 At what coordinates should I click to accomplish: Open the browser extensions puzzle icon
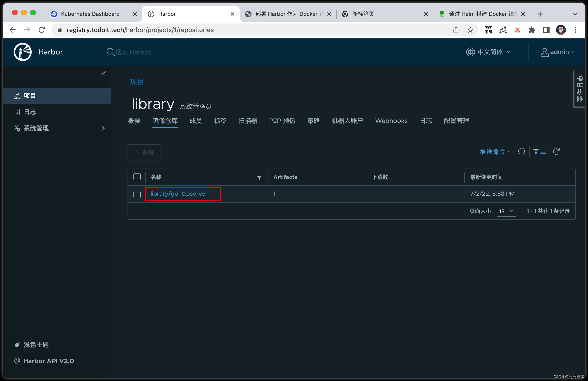532,30
